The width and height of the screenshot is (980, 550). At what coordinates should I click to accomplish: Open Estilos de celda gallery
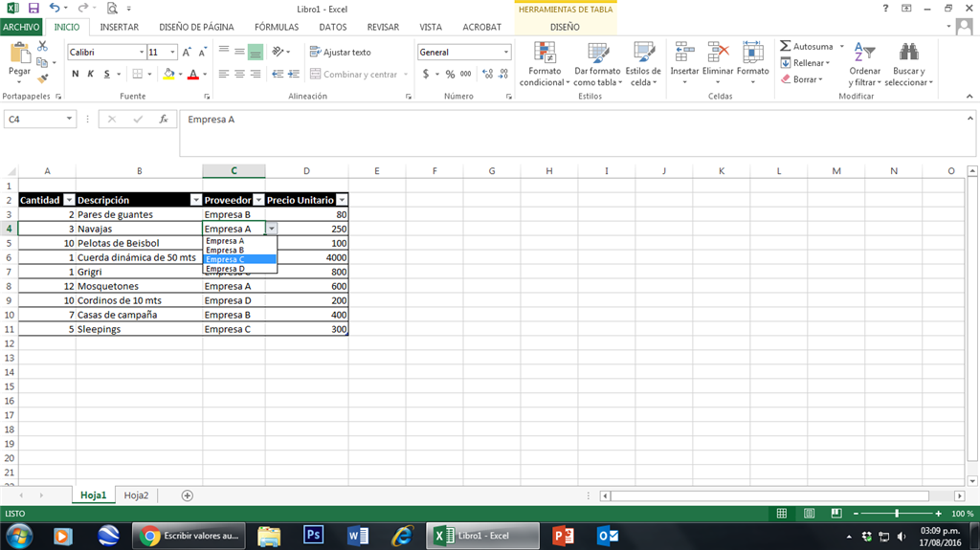pyautogui.click(x=643, y=64)
